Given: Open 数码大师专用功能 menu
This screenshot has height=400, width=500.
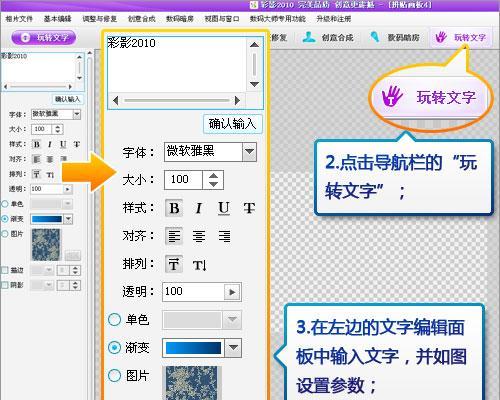Looking at the screenshot, I should tap(278, 19).
